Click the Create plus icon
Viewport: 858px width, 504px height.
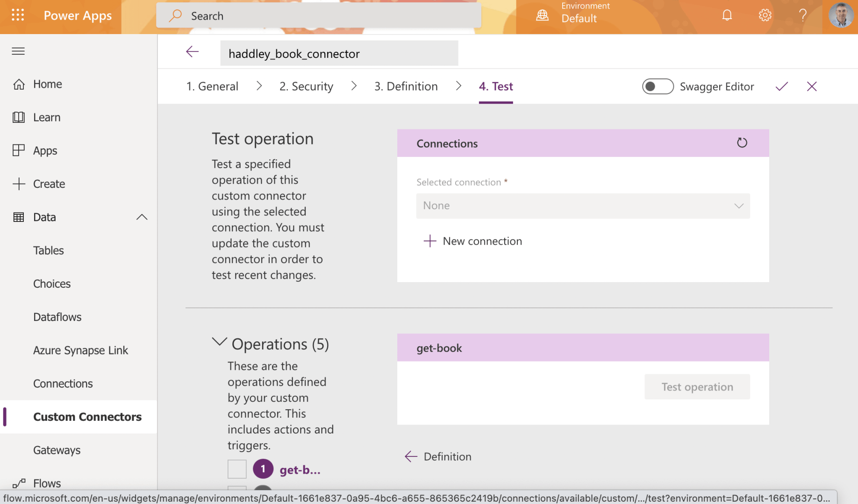coord(19,184)
